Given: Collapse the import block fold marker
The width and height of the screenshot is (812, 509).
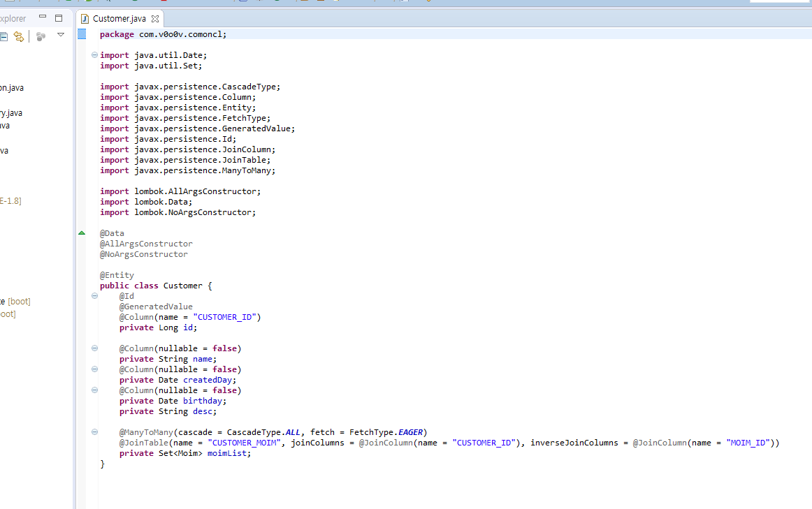Looking at the screenshot, I should [x=94, y=55].
